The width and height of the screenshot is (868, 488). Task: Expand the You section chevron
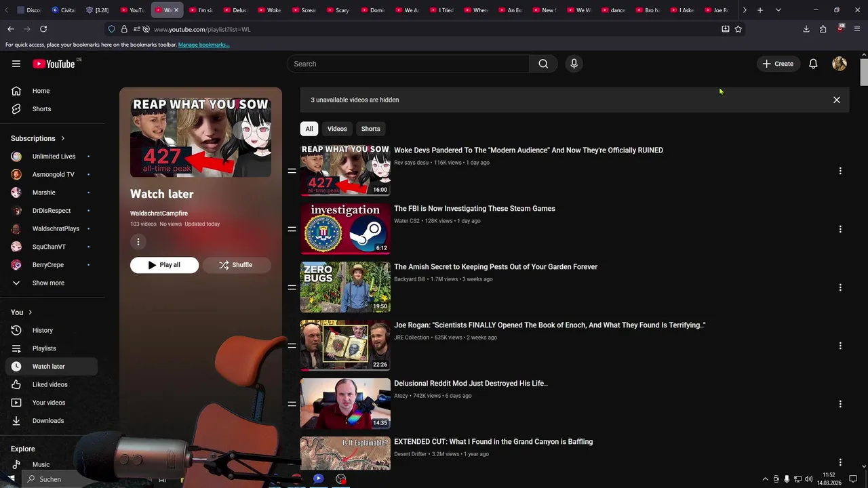(30, 312)
